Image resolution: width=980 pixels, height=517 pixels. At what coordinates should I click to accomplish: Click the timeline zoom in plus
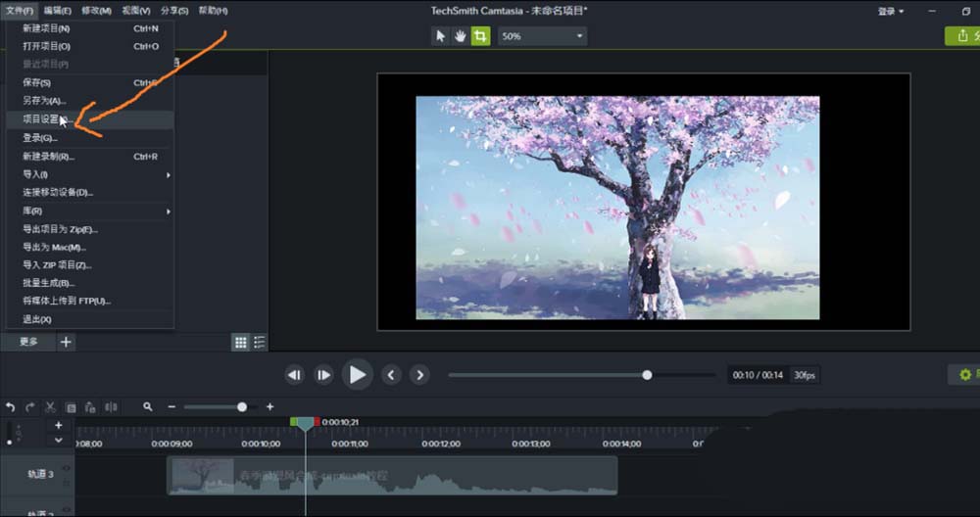[270, 406]
